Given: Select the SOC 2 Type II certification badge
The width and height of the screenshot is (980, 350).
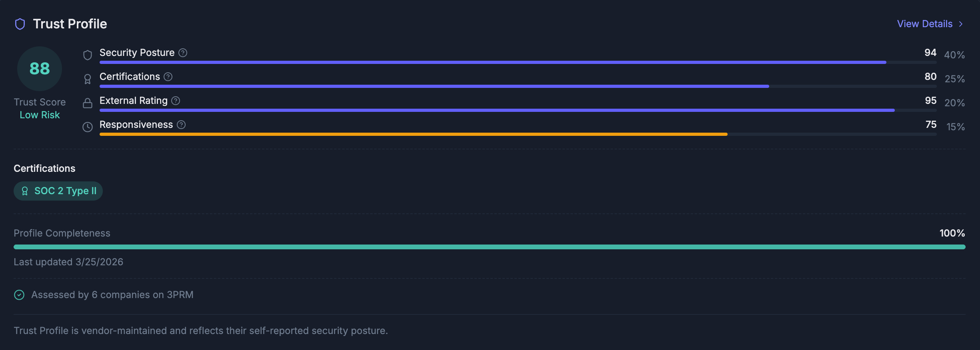Looking at the screenshot, I should pyautogui.click(x=58, y=191).
